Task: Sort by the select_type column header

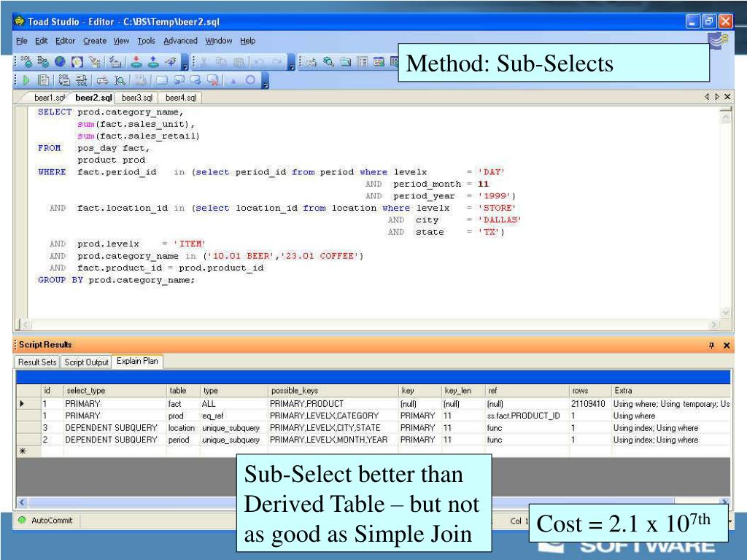Action: [115, 391]
